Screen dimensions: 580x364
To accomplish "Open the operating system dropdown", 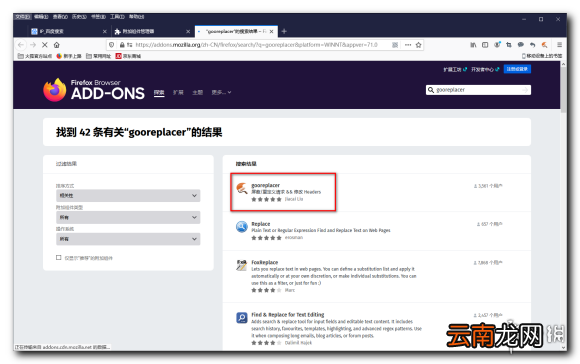I will [128, 239].
